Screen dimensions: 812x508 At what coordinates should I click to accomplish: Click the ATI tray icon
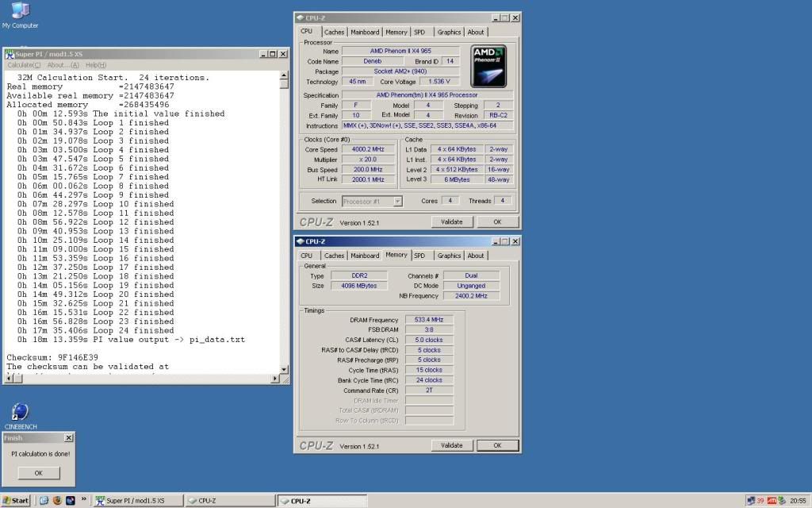(772, 501)
